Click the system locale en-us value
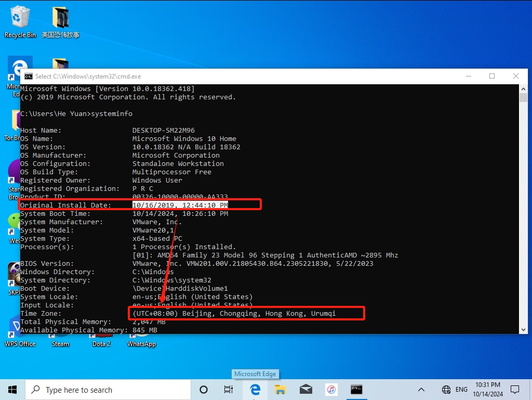 coord(192,297)
